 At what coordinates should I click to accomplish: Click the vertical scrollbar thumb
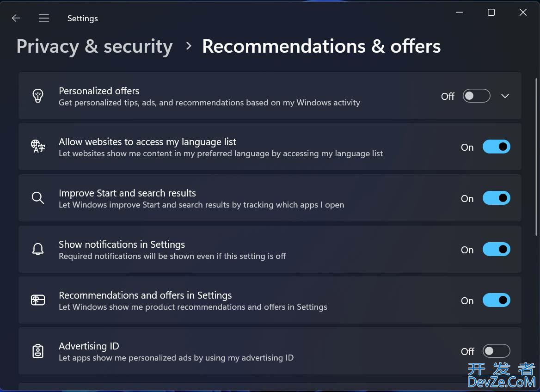[536, 157]
